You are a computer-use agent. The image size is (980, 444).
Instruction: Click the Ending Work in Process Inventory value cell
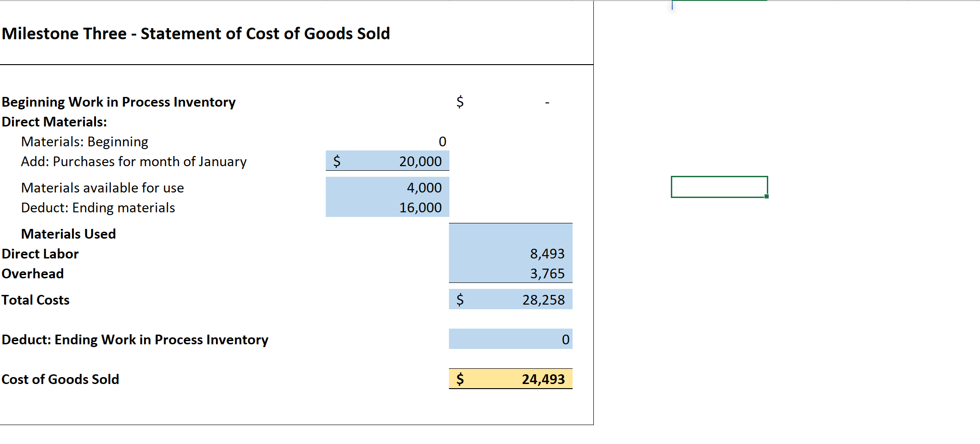pos(510,339)
